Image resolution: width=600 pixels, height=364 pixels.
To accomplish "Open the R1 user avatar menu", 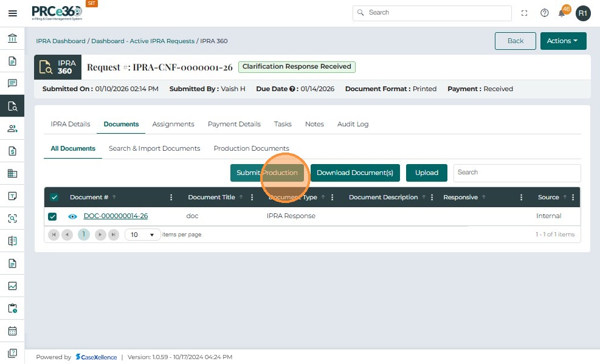I will pyautogui.click(x=583, y=13).
